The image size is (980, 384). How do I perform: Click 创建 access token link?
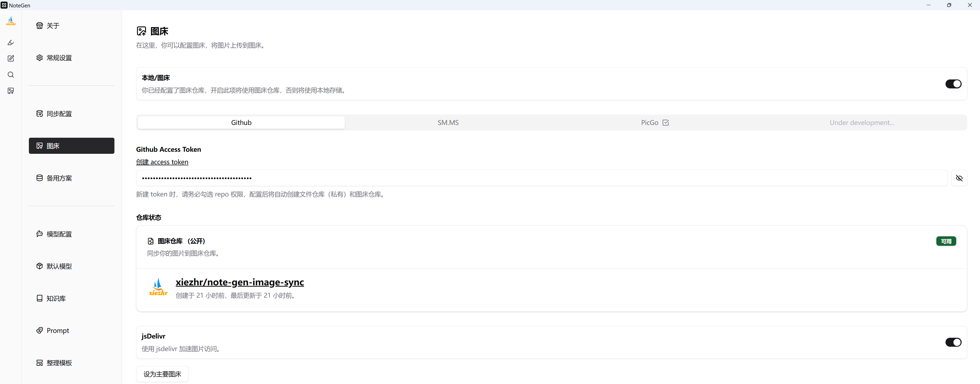162,162
